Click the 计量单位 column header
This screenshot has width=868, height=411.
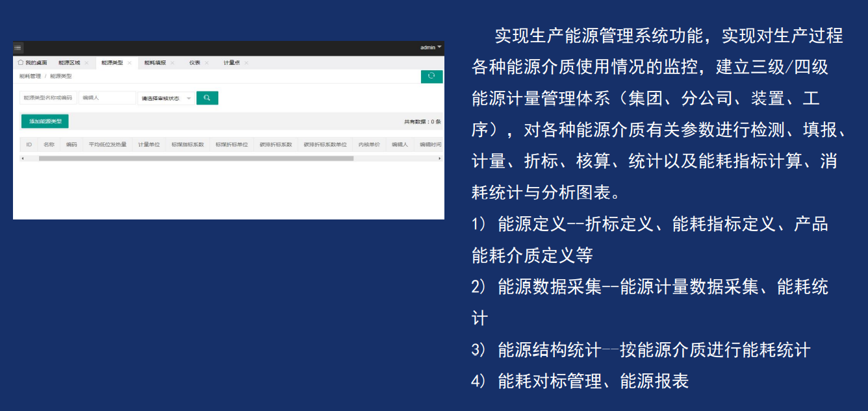coord(149,145)
